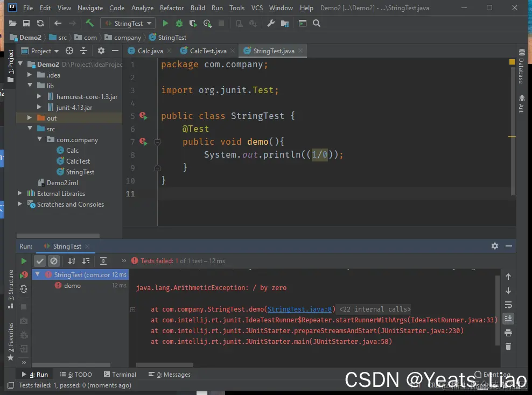Click the Search Everywhere magnifier icon
The image size is (532, 395).
pyautogui.click(x=317, y=23)
